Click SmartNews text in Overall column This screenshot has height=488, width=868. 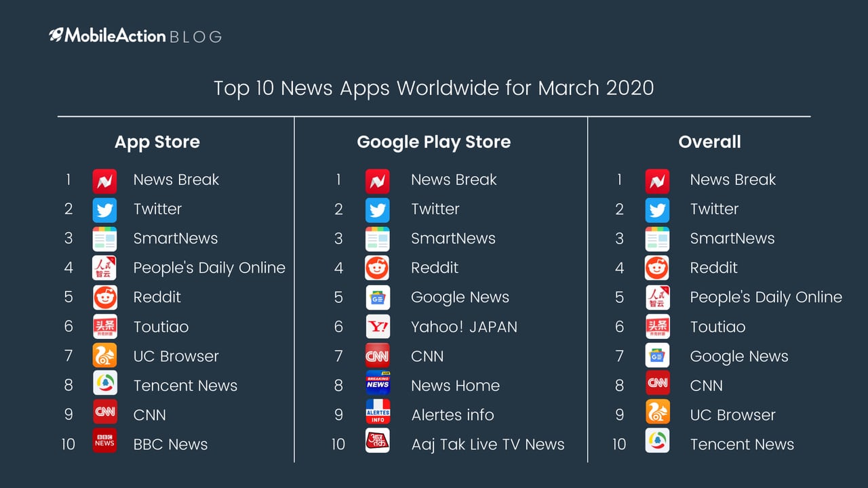tap(732, 239)
